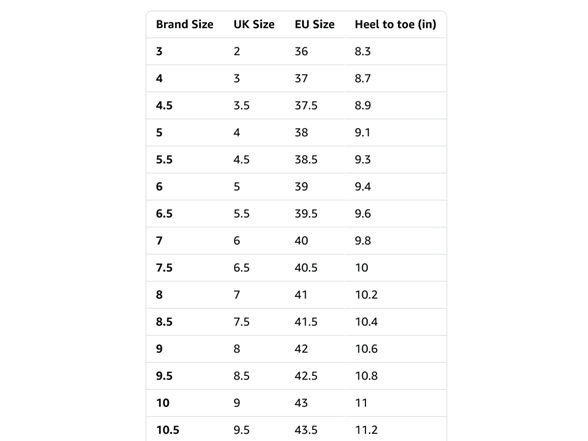The image size is (588, 441).
Task: Click the Brand Size column header
Action: pyautogui.click(x=184, y=24)
